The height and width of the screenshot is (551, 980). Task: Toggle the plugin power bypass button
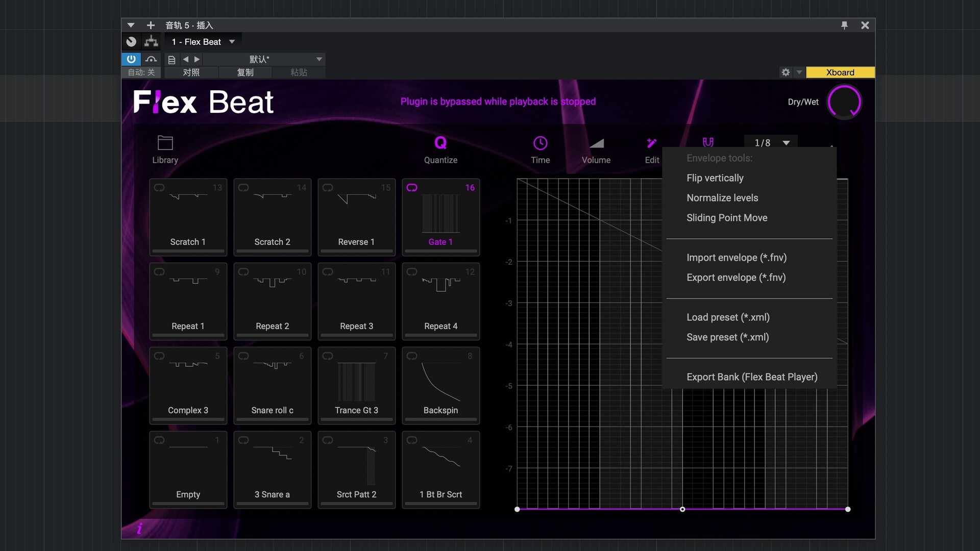(x=131, y=59)
